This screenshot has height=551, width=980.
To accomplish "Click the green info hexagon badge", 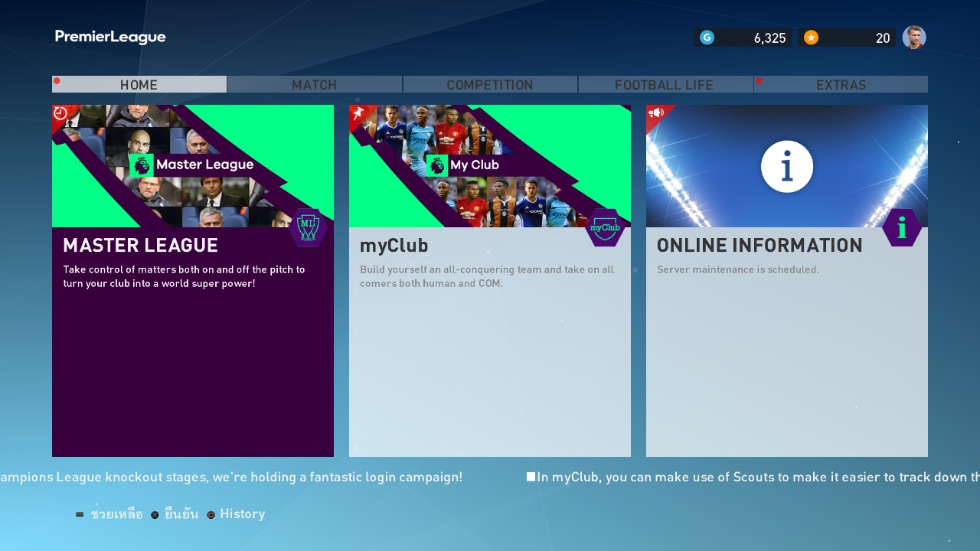I will click(902, 227).
